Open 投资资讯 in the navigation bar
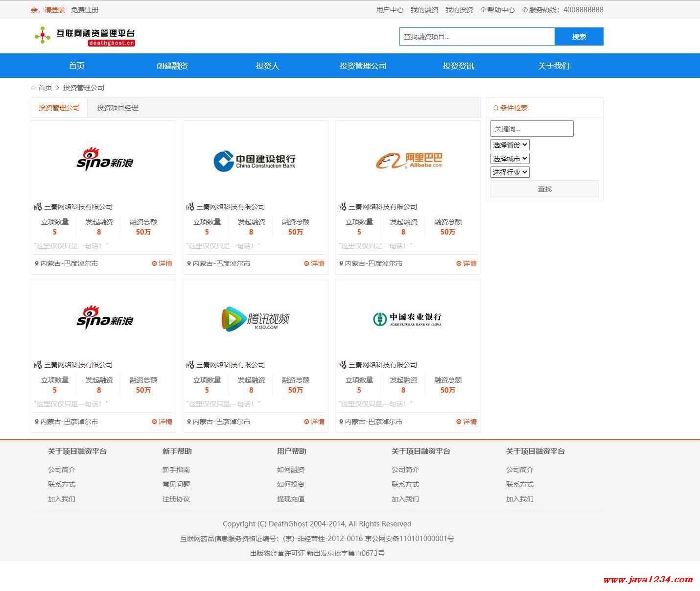700x591 pixels. (x=458, y=66)
